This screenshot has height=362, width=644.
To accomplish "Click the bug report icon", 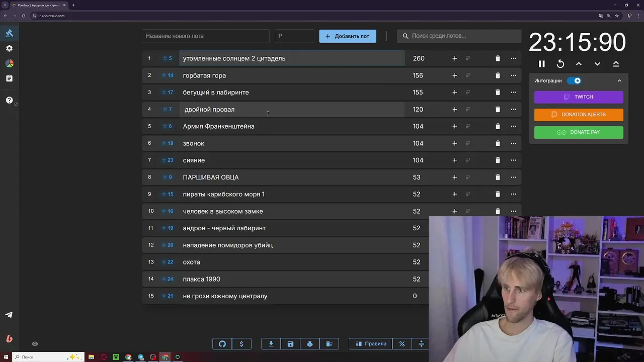I will pyautogui.click(x=310, y=344).
